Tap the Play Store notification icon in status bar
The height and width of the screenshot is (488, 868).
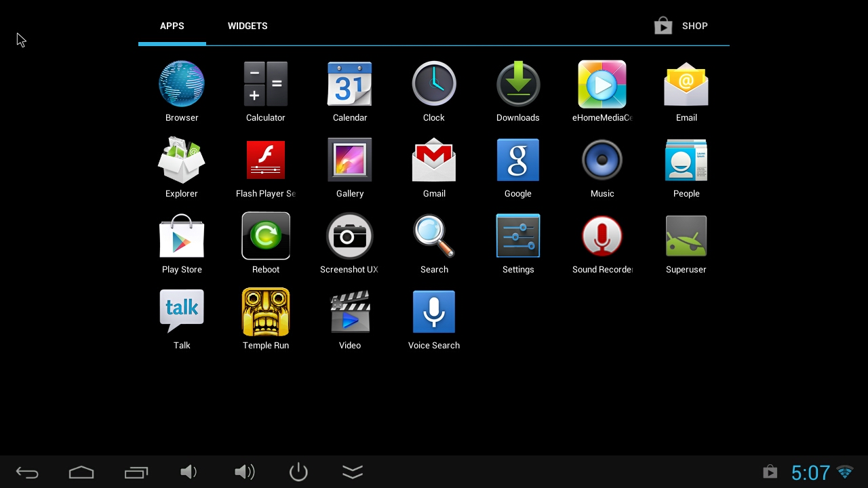click(770, 472)
